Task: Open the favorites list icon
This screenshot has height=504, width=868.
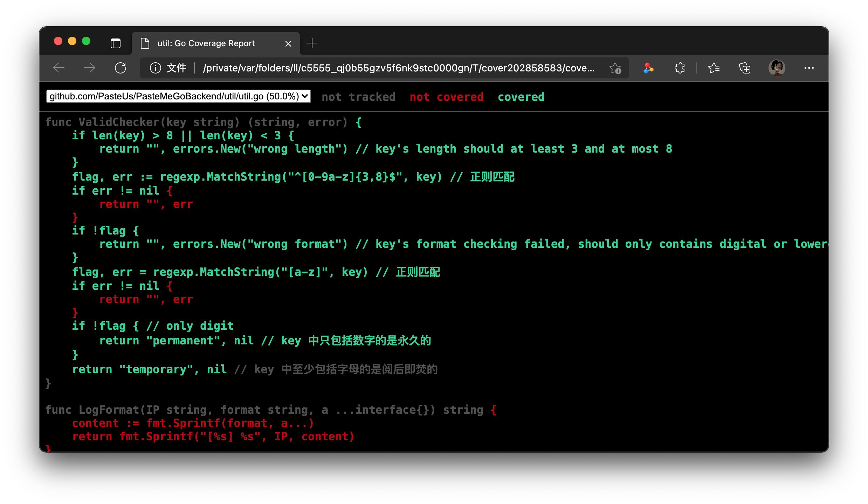Action: click(714, 68)
